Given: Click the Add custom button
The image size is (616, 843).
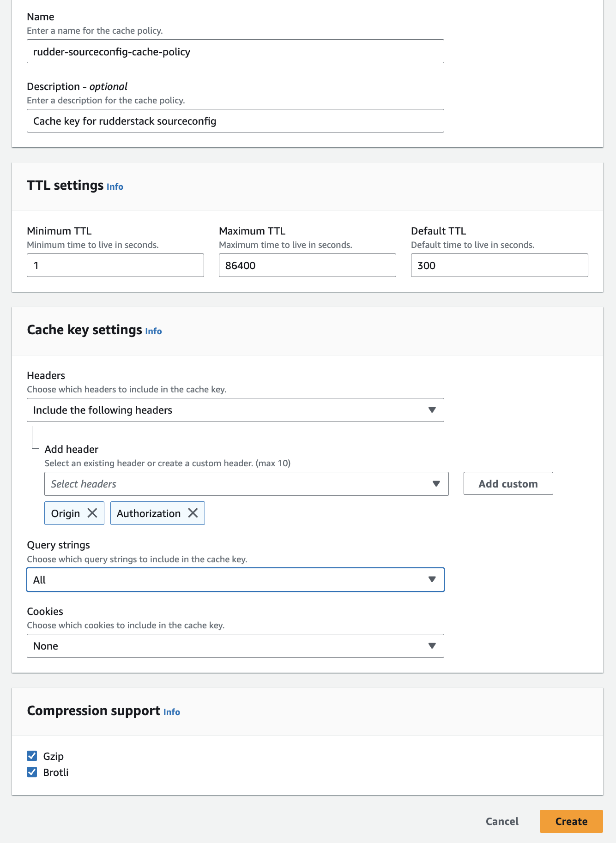Looking at the screenshot, I should click(508, 483).
